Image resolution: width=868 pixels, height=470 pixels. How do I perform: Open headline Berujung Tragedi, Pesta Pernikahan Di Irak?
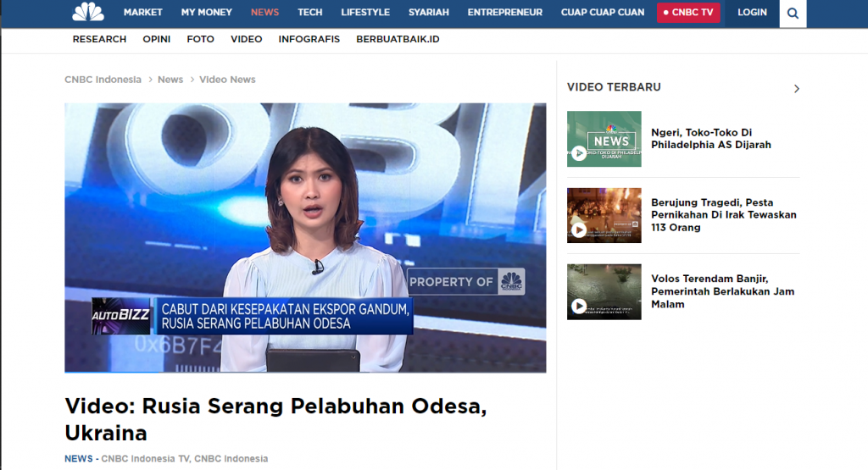tap(724, 215)
